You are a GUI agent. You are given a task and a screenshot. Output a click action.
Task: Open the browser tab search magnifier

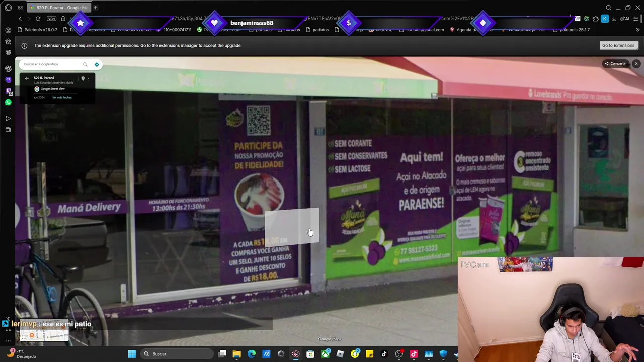click(x=608, y=8)
